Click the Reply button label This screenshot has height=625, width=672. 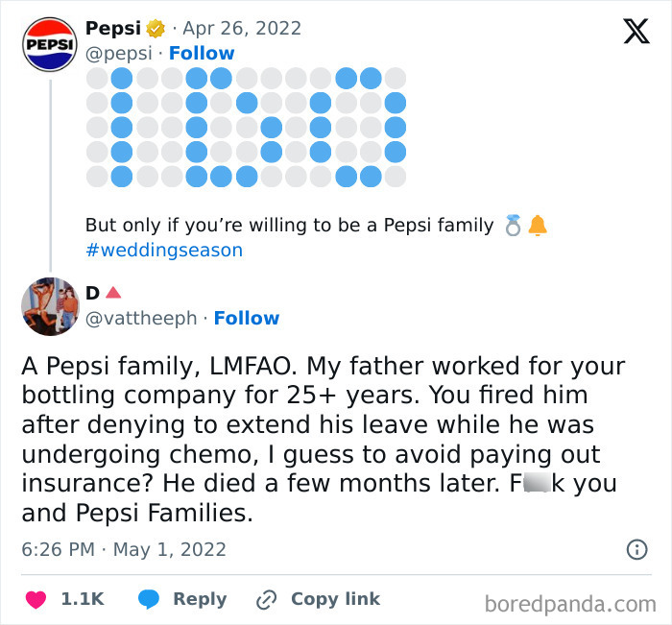(x=200, y=599)
